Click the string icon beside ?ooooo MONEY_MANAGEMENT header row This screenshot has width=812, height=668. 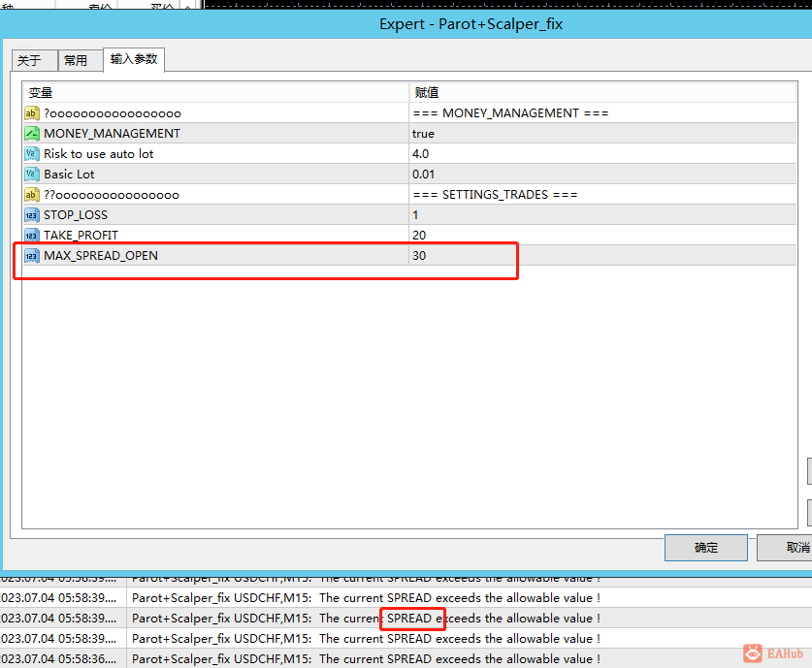point(32,113)
